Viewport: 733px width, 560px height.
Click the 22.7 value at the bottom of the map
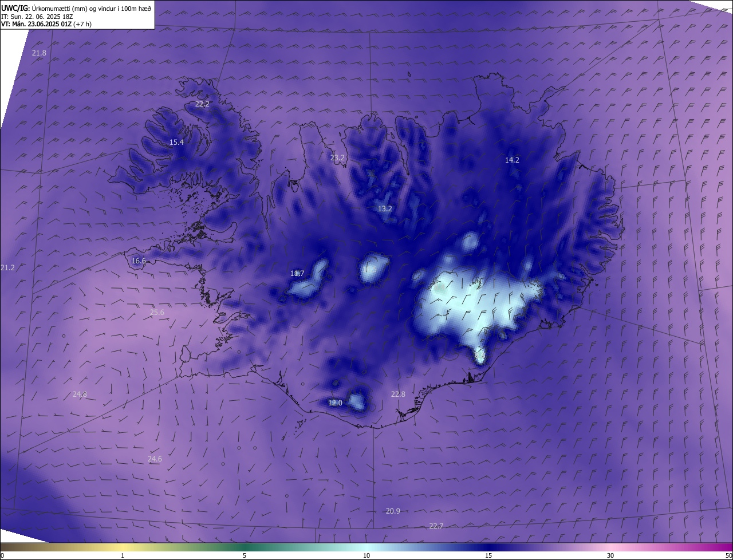click(x=436, y=526)
